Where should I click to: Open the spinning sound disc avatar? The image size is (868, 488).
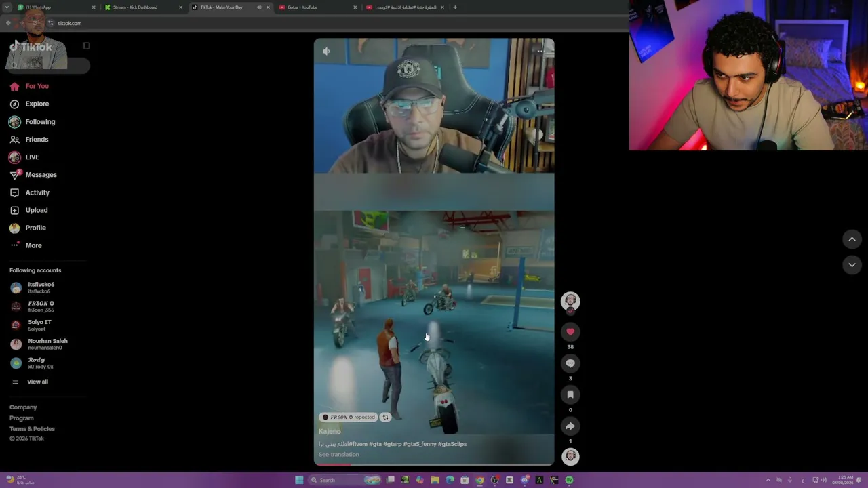pyautogui.click(x=570, y=457)
